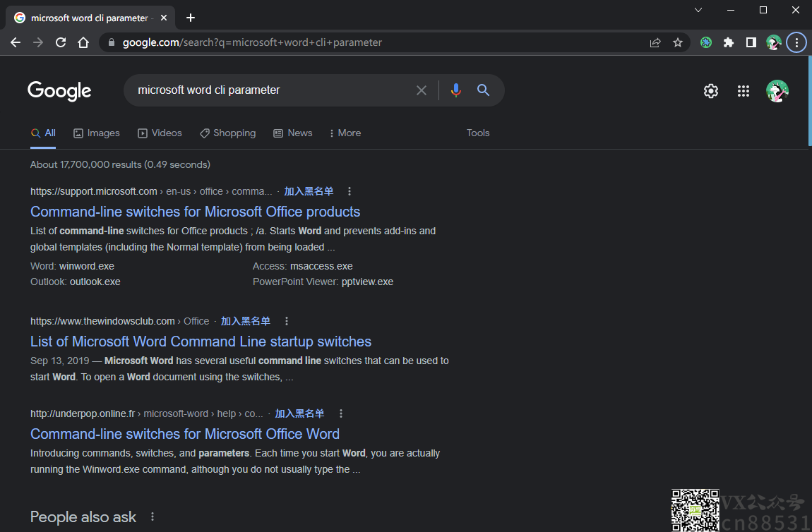Viewport: 812px width, 532px height.
Task: Click the browser forward arrow
Action: [38, 42]
